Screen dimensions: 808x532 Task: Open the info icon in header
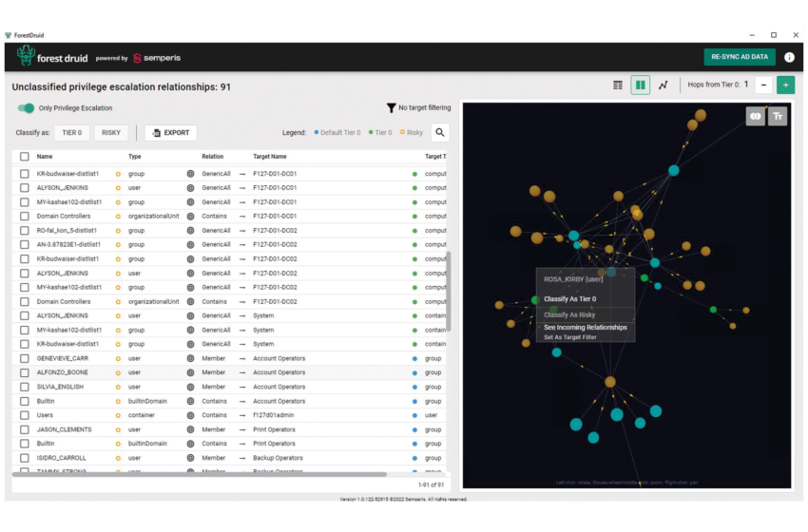[789, 57]
